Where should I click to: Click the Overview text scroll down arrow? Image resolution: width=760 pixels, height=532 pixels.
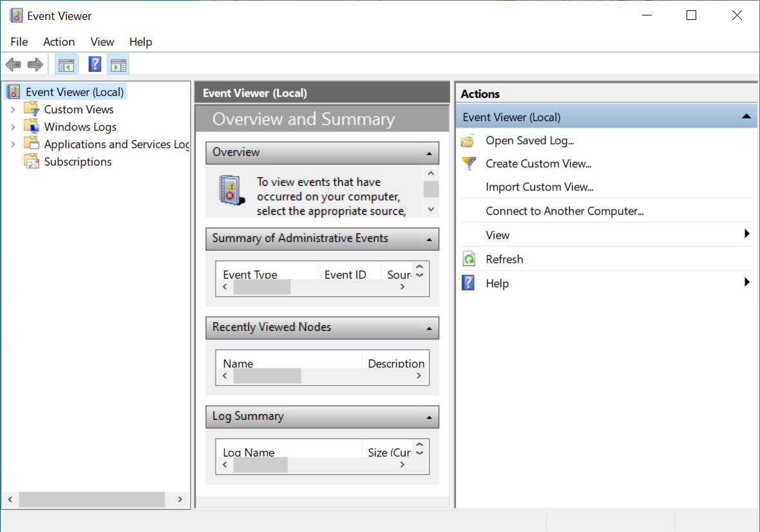(431, 209)
